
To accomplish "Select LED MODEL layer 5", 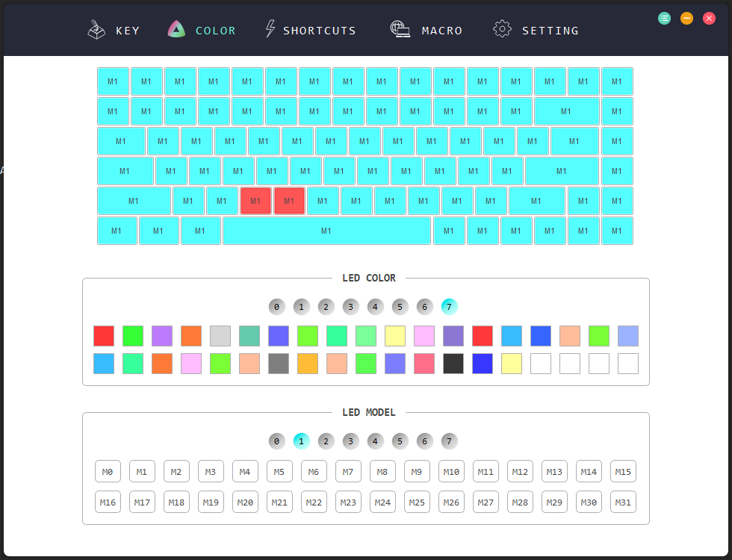I will click(400, 441).
